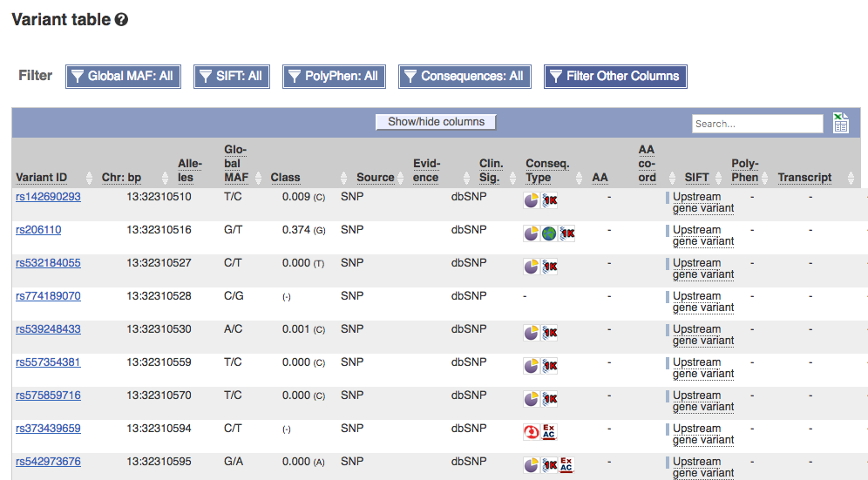Download the table via the spreadsheet export icon
This screenshot has width=868, height=480.
[841, 123]
